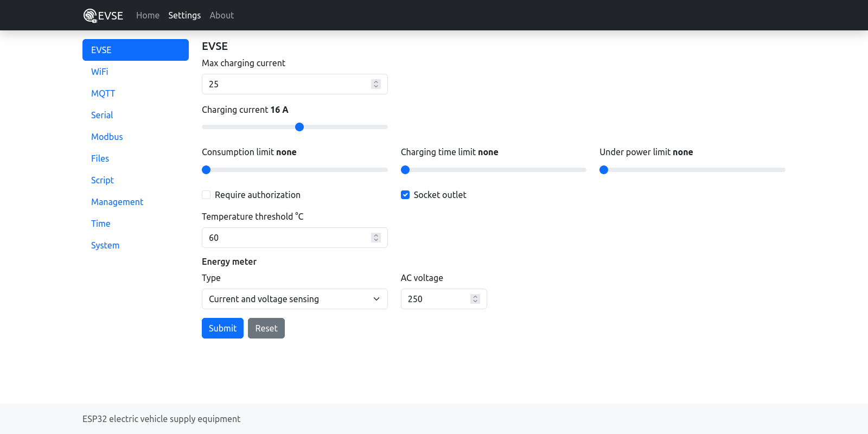Open the System settings section
The height and width of the screenshot is (434, 868).
[105, 245]
